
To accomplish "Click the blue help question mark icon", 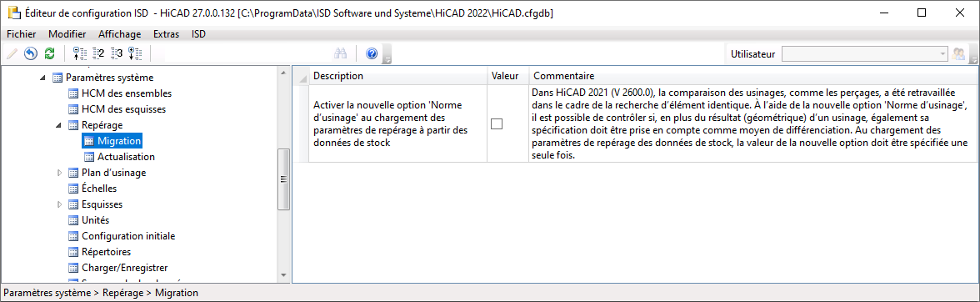I will click(x=372, y=53).
